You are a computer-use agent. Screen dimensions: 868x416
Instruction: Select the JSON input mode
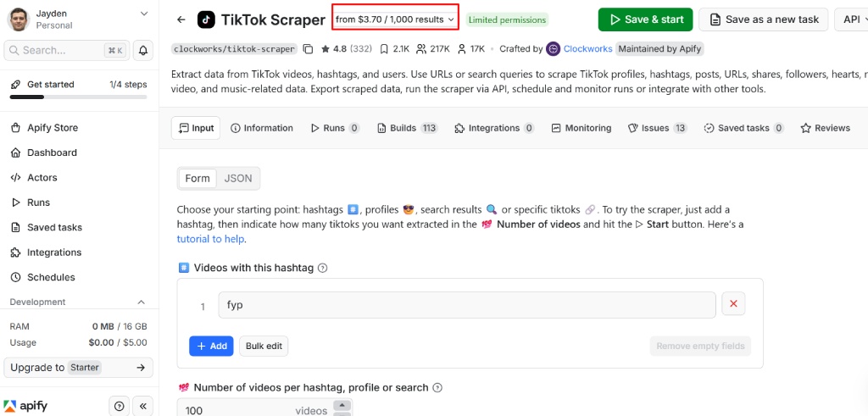(x=238, y=178)
